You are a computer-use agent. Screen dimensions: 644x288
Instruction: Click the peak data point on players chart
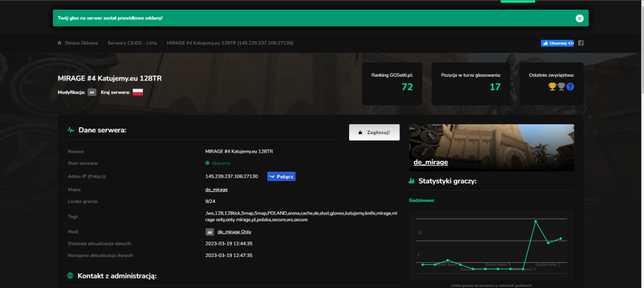coord(536,221)
